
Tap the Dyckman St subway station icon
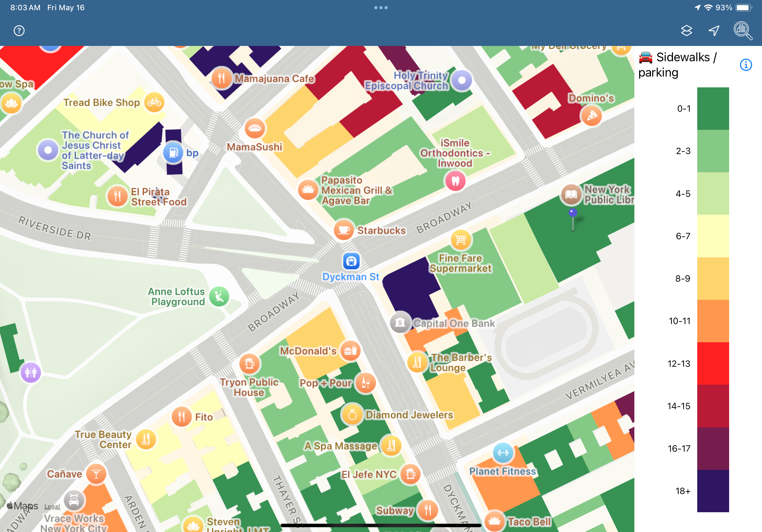click(351, 261)
